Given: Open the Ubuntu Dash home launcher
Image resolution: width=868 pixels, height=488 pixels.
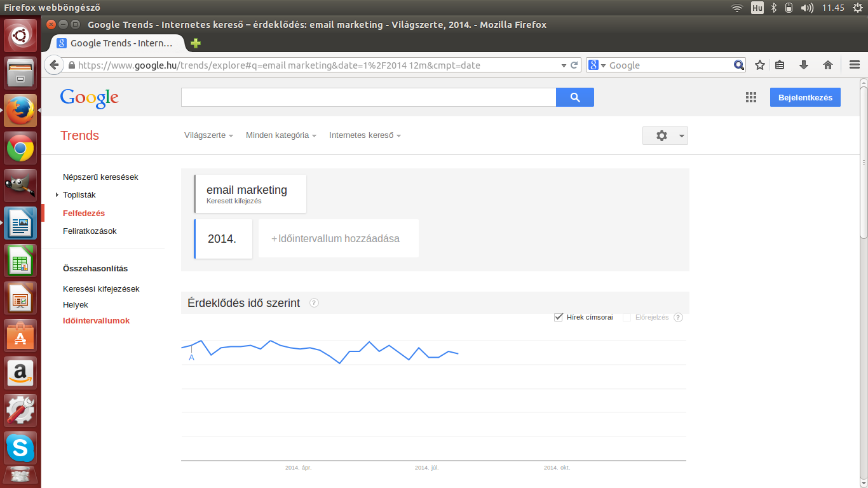Looking at the screenshot, I should tap(20, 36).
